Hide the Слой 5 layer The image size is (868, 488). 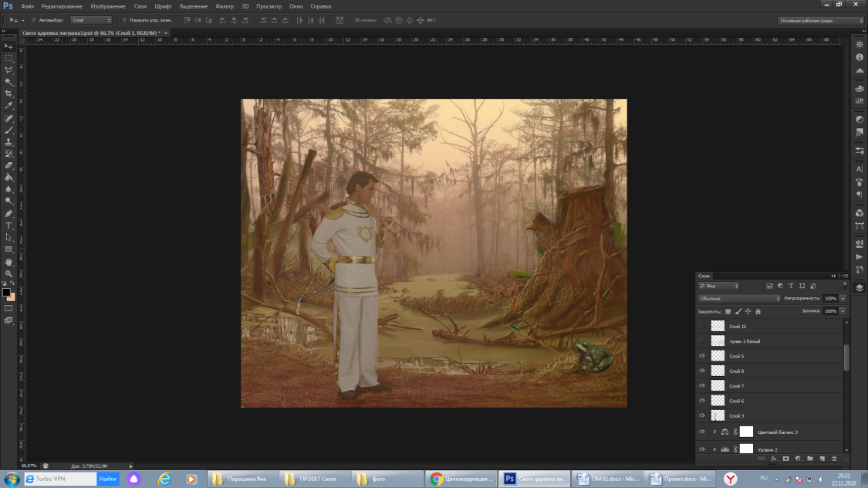point(702,356)
